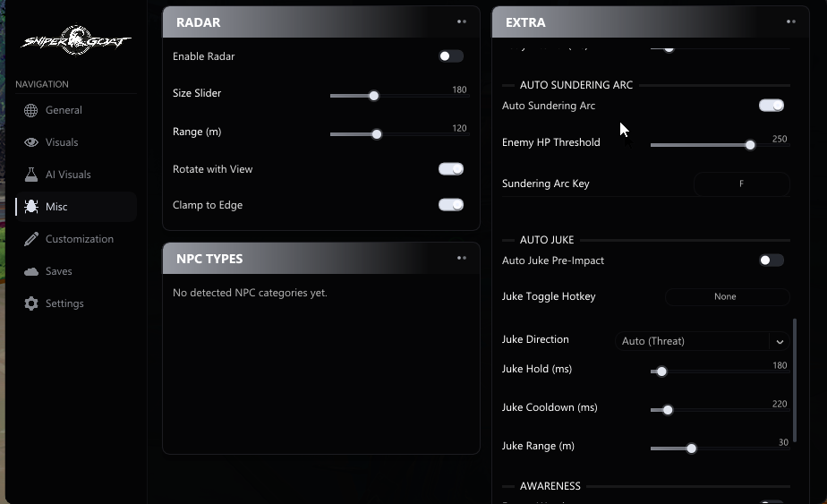Open the RADAR panel options dots
The image size is (827, 504).
click(x=462, y=21)
